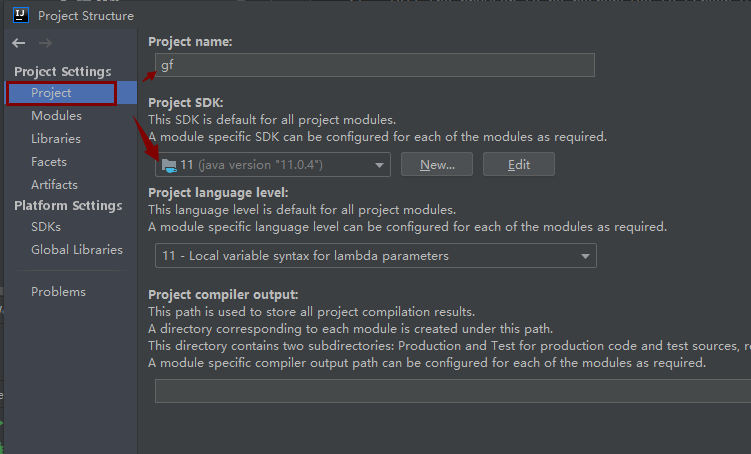
Task: Expand the Project language level dropdown
Action: [x=585, y=256]
